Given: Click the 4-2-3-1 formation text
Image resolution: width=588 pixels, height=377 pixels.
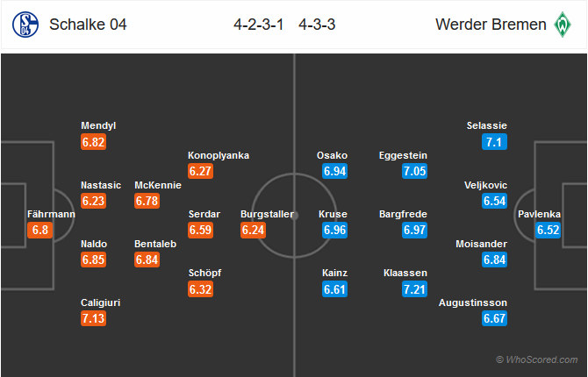Looking at the screenshot, I should pyautogui.click(x=258, y=25).
